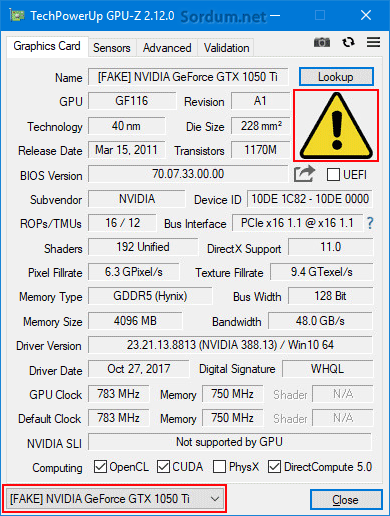Click the refresh arrows icon
This screenshot has width=390, height=516.
348,42
